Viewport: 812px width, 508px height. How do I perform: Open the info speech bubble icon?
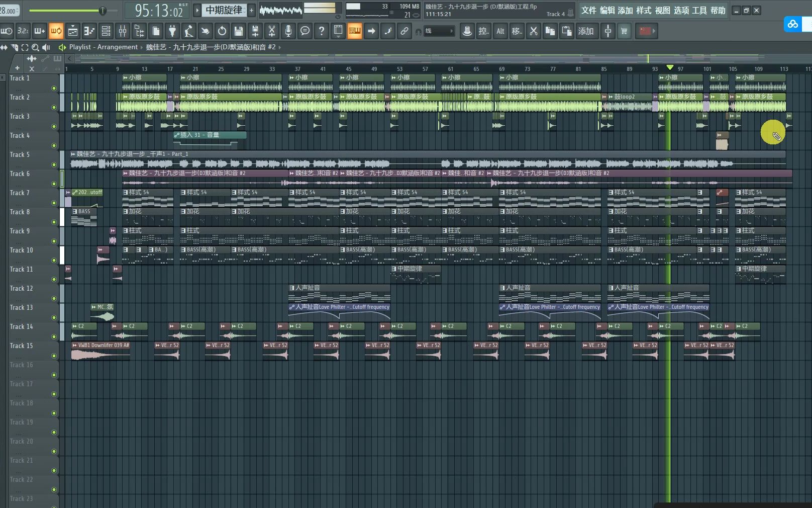click(305, 31)
